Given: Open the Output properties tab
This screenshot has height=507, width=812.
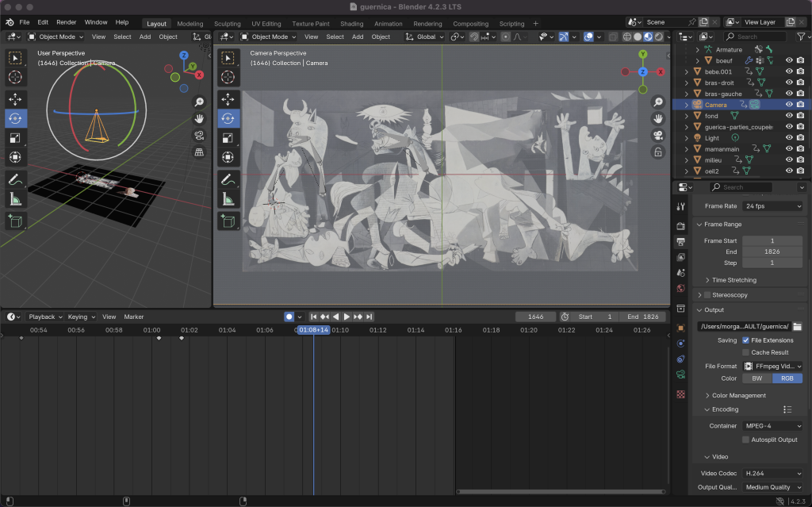Looking at the screenshot, I should pos(681,241).
